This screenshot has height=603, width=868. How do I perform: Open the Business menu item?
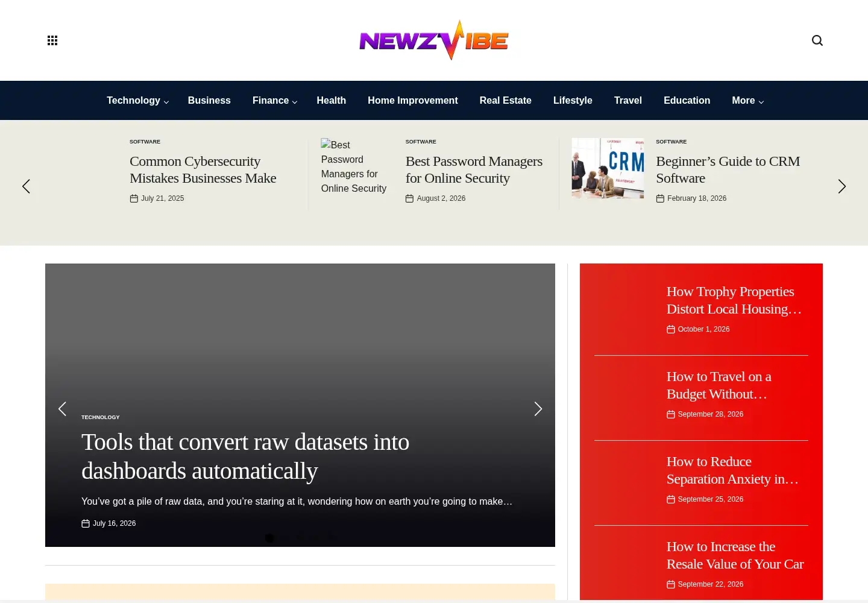[x=209, y=101]
